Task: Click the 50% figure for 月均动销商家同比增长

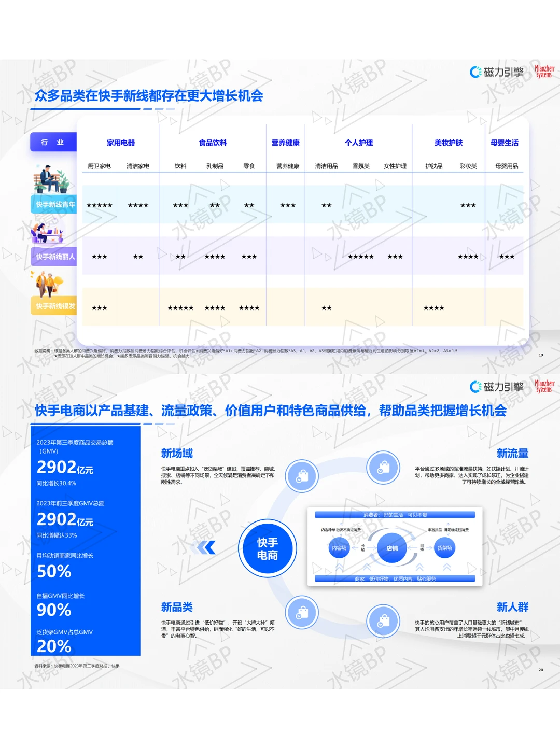Action: [54, 572]
